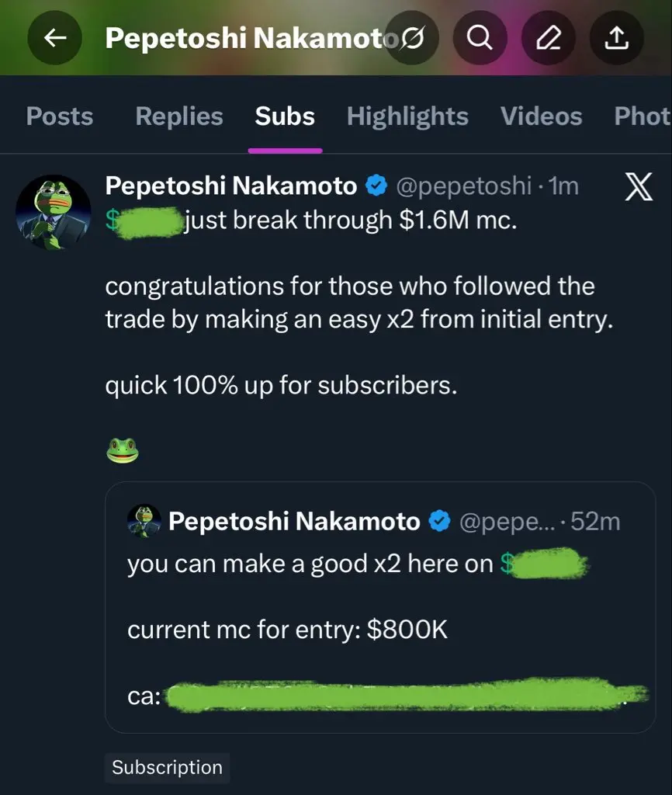
Task: Open search with the magnifier icon
Action: pyautogui.click(x=480, y=37)
